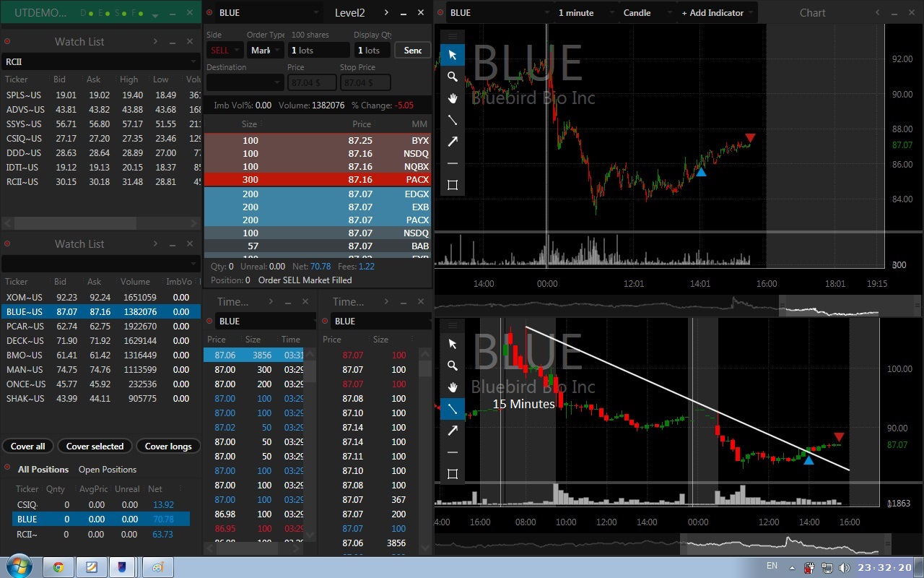Click the red link dot in the left Time & Sales panel

[x=209, y=321]
